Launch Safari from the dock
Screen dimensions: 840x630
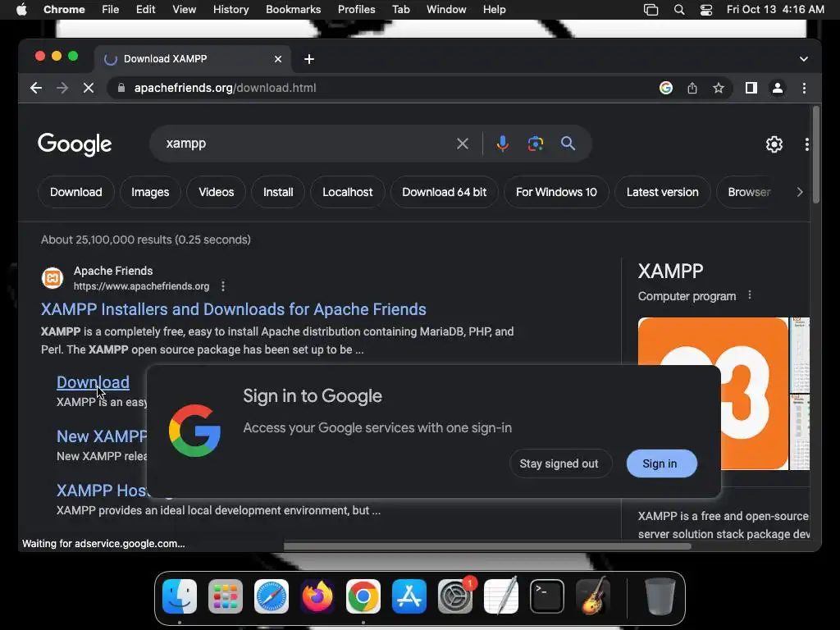pyautogui.click(x=271, y=596)
